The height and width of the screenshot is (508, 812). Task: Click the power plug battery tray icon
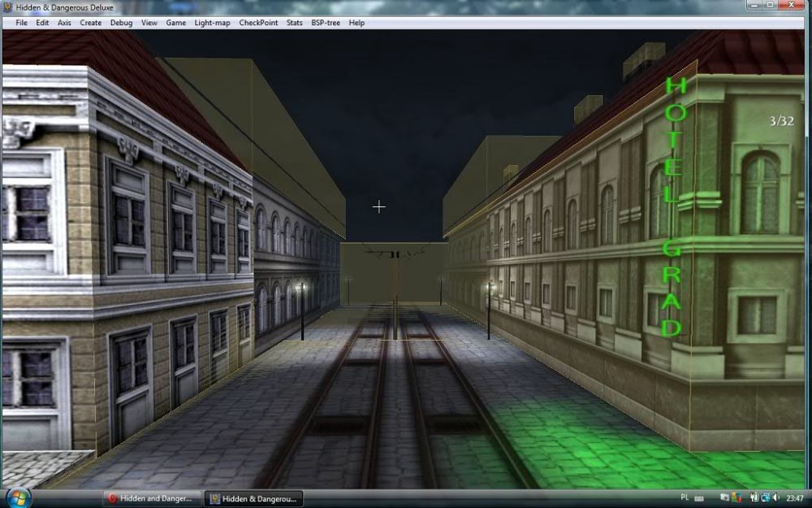754,497
